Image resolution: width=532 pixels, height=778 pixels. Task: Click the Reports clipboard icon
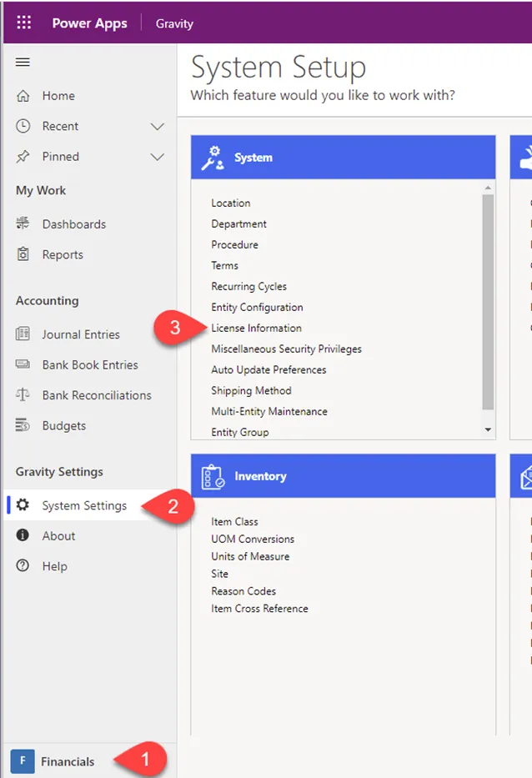pyautogui.click(x=23, y=254)
